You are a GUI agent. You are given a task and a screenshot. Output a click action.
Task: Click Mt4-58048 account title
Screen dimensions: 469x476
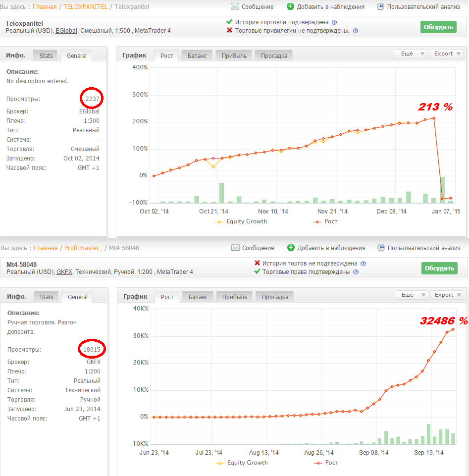(x=22, y=264)
